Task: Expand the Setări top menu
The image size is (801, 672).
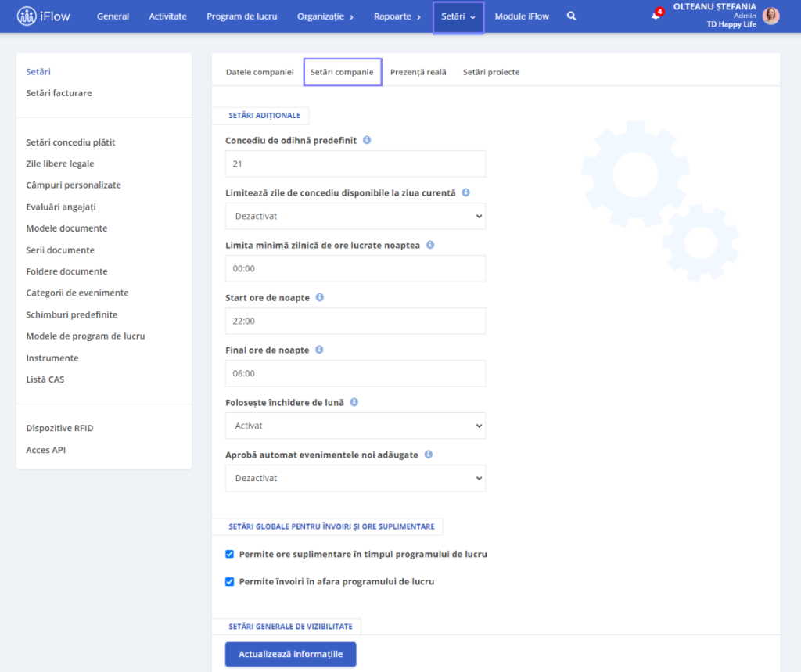Action: (458, 17)
